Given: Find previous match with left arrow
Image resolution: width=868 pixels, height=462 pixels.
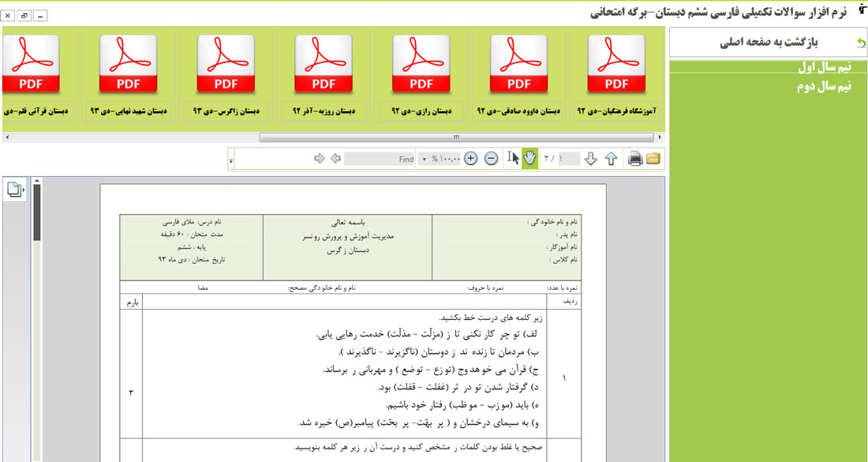Looking at the screenshot, I should 335,159.
